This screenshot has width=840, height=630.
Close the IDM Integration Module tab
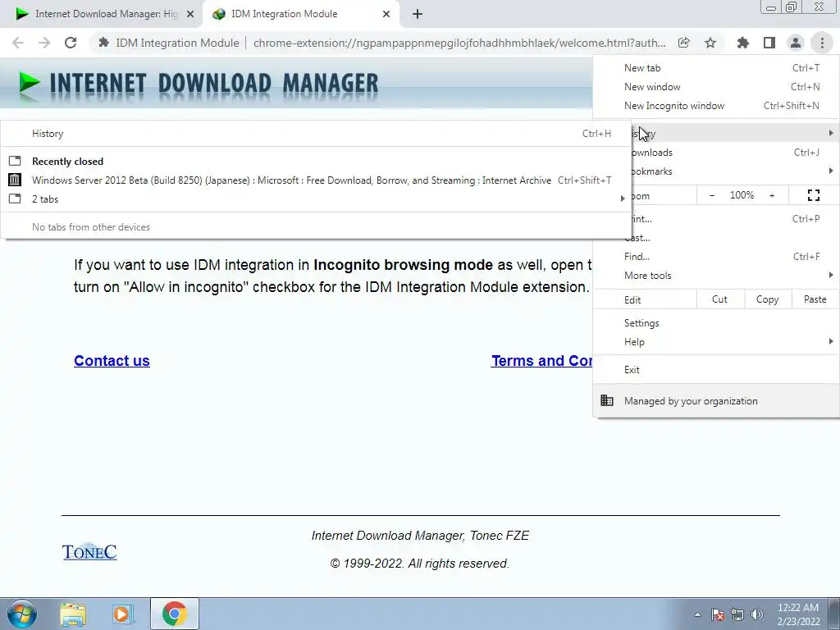point(386,15)
